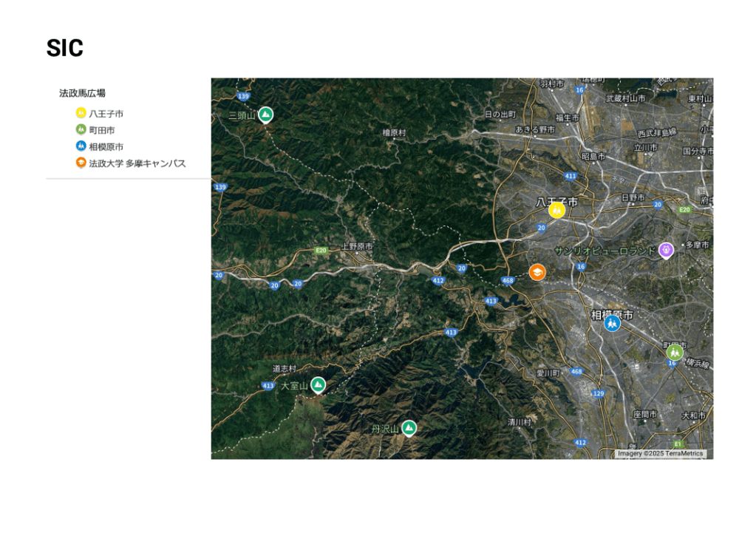The width and height of the screenshot is (756, 536).
Task: Open the yellow 八王子市 pin on the map
Action: click(556, 210)
